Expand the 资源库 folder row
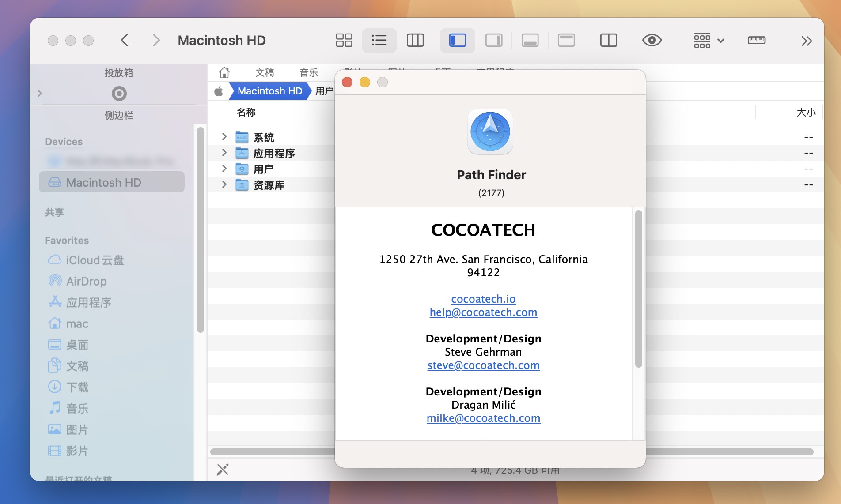 (x=224, y=184)
